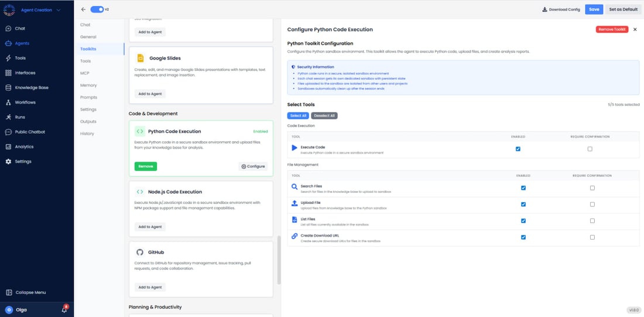Click the Upload File icon
This screenshot has height=317, width=644.
point(294,203)
